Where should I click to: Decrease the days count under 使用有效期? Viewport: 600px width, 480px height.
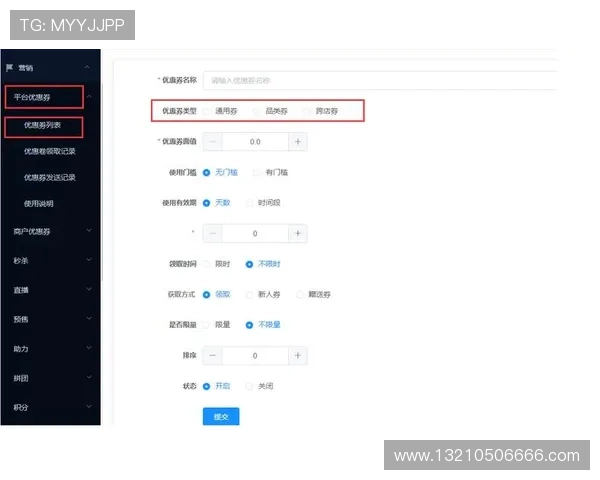point(213,233)
